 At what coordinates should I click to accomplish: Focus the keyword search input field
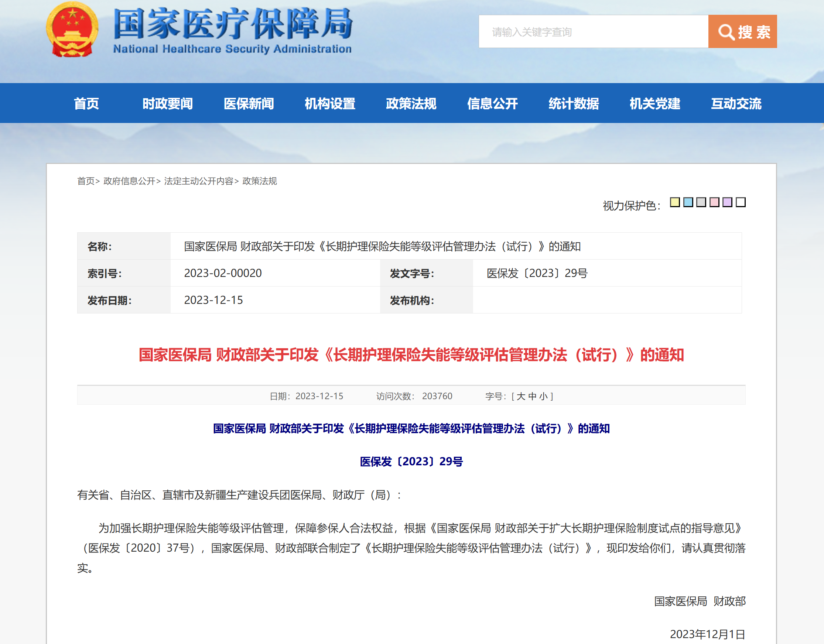(594, 32)
